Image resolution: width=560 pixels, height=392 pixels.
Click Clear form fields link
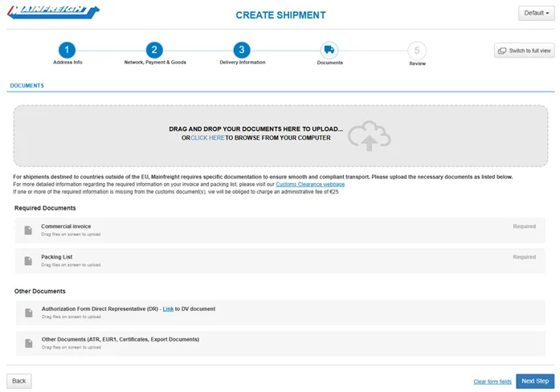tap(492, 382)
